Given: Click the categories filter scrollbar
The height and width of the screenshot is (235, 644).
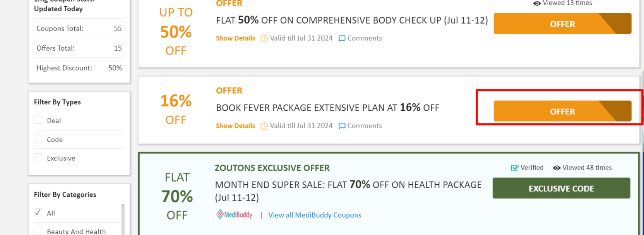Looking at the screenshot, I should tap(123, 219).
